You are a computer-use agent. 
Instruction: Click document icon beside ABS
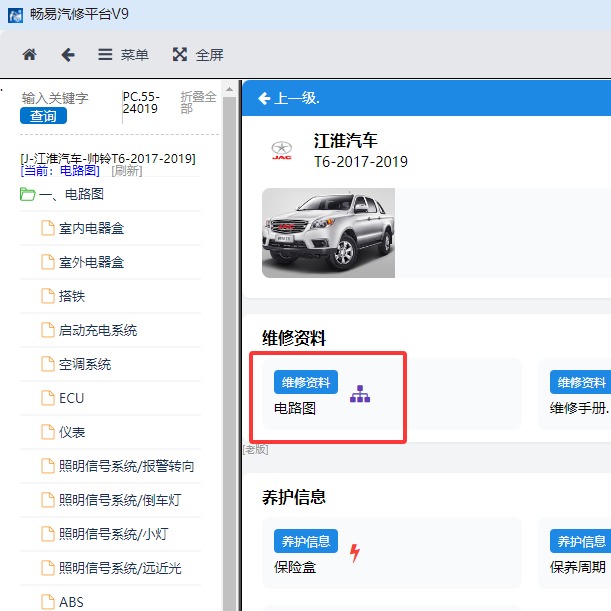[48, 602]
